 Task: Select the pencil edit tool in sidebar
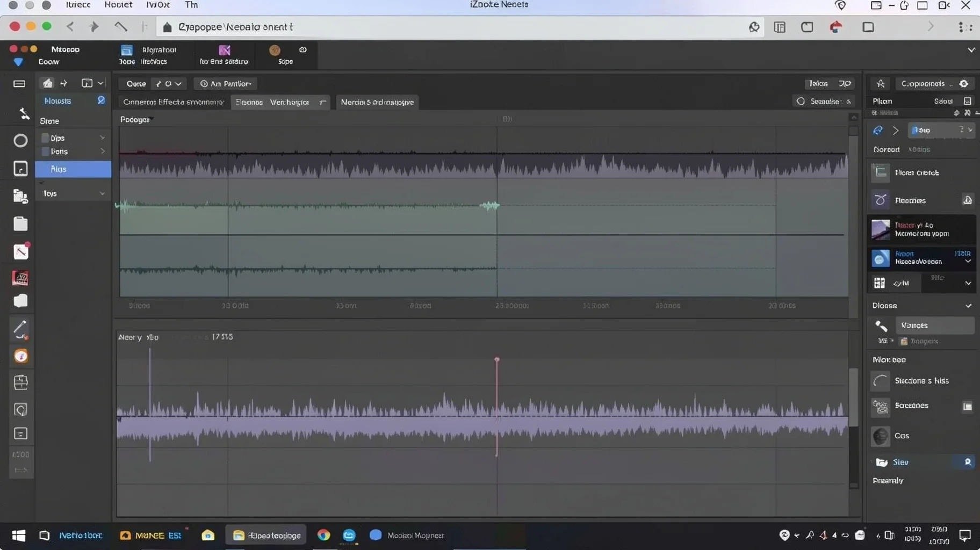20,329
